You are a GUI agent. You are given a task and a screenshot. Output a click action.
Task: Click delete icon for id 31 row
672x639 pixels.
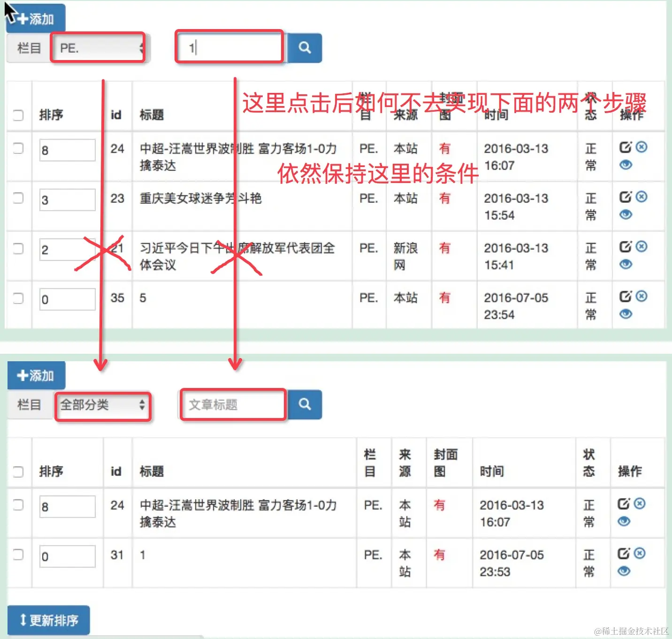[640, 553]
